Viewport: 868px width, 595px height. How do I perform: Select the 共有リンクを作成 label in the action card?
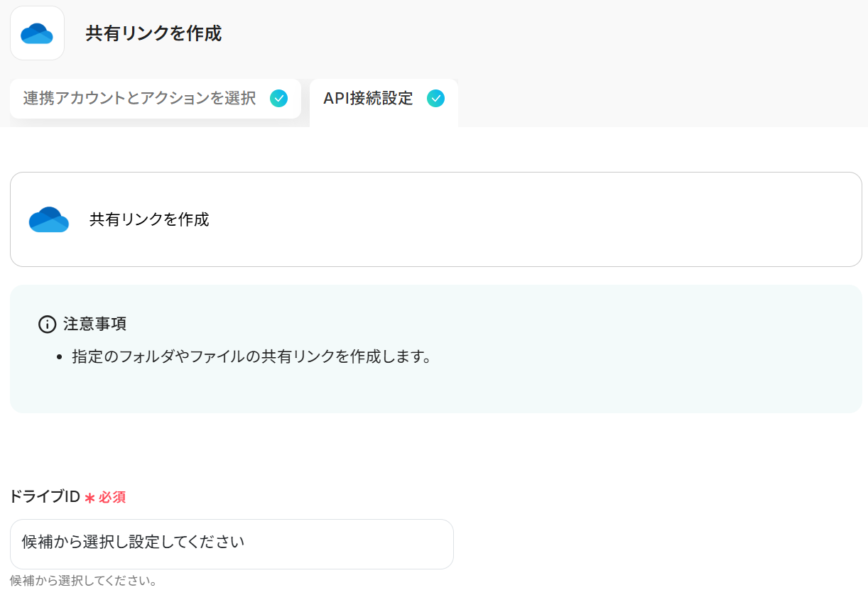(x=149, y=219)
